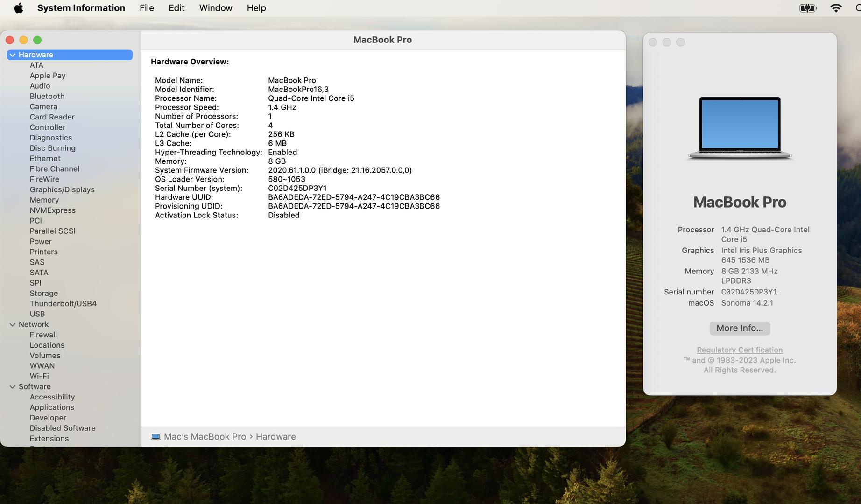Select Fibre Channel in the sidebar
Image resolution: width=861 pixels, height=504 pixels.
(x=55, y=169)
